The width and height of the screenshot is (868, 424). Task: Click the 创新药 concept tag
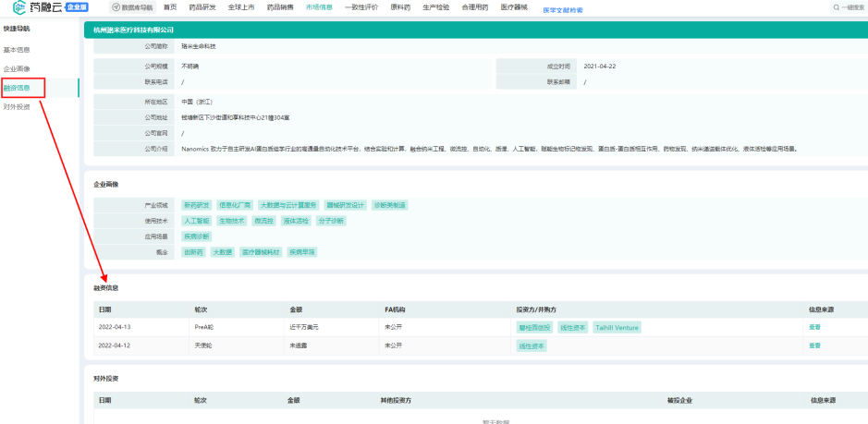pyautogui.click(x=194, y=252)
